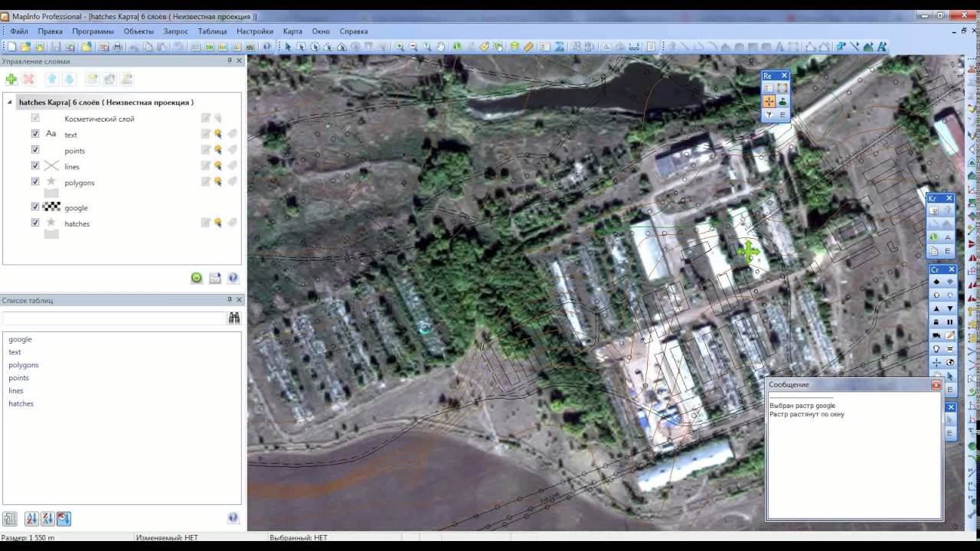The width and height of the screenshot is (980, 551).
Task: Click the E button in Re palette
Action: click(x=782, y=114)
